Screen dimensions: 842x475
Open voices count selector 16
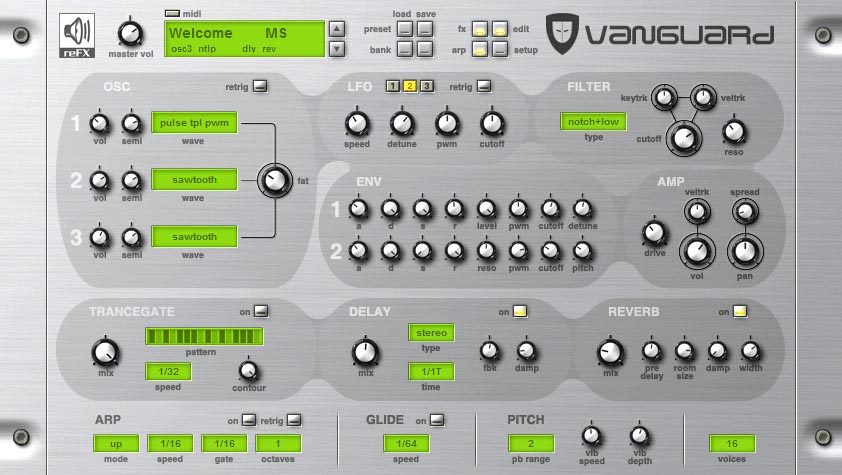point(732,444)
